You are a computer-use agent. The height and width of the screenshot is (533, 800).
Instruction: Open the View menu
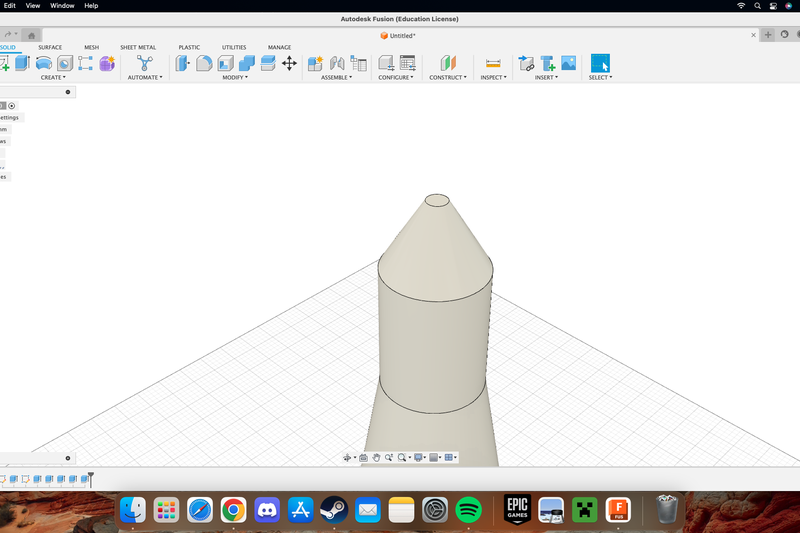[x=33, y=6]
